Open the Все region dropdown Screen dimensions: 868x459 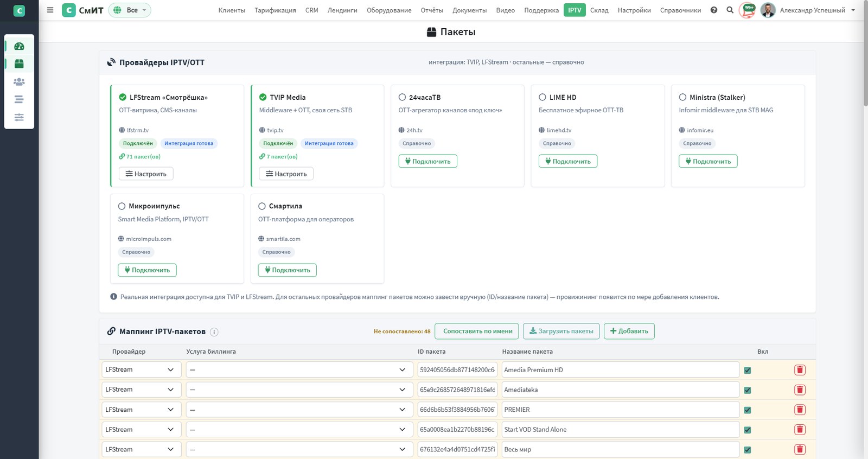coord(130,10)
